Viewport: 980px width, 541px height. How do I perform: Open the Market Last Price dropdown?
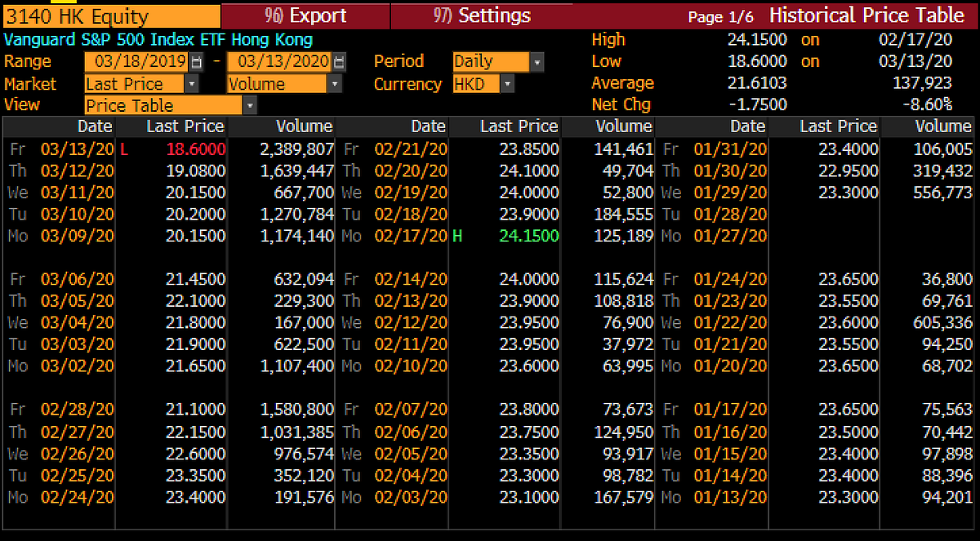click(192, 84)
